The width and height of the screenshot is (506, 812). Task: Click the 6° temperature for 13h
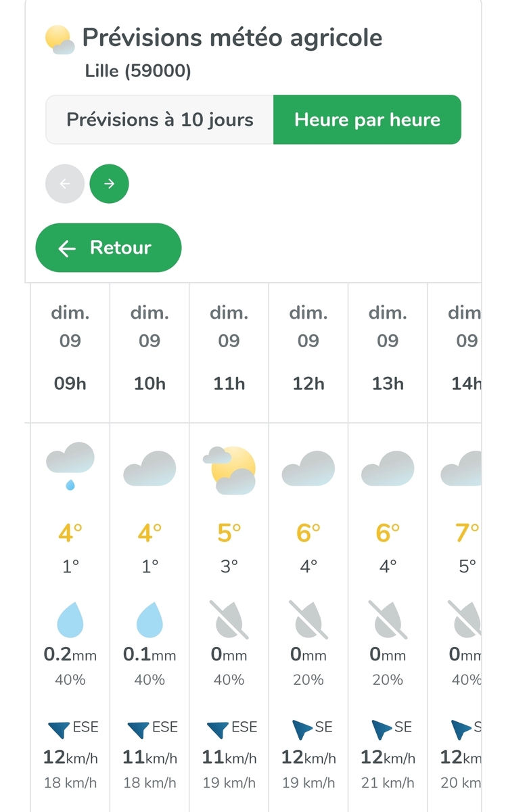point(388,533)
